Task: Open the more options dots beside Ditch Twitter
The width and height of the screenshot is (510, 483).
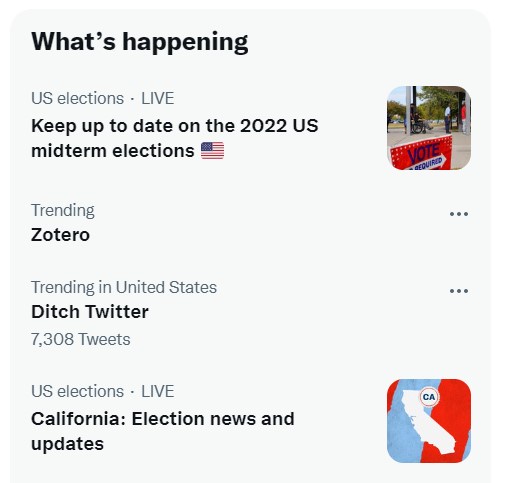Action: coord(459,291)
